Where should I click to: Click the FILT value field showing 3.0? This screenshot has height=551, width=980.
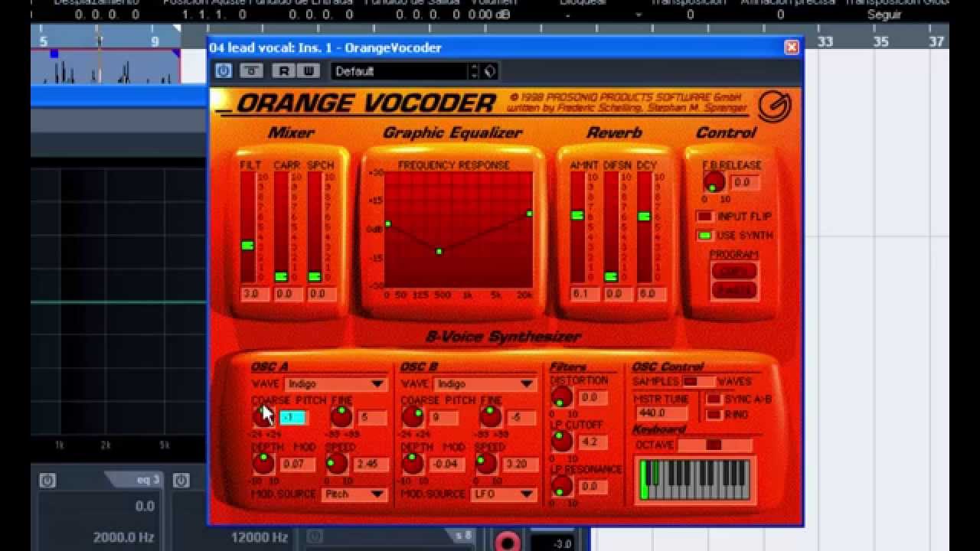point(254,294)
